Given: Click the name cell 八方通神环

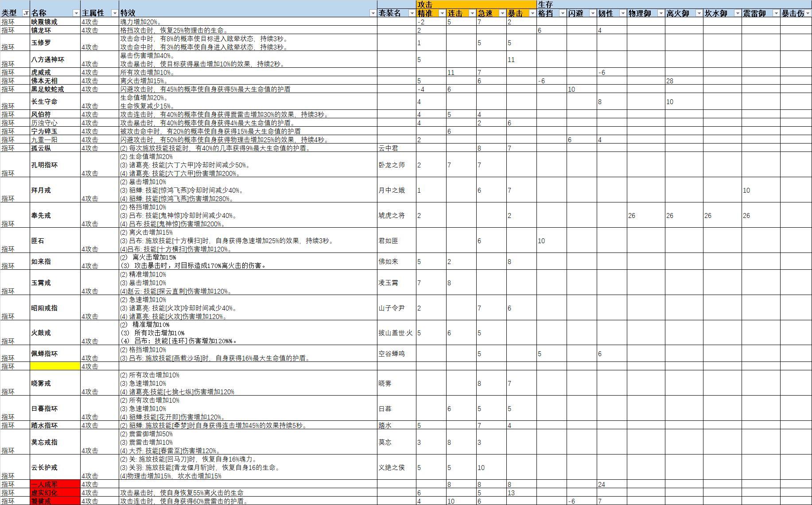Looking at the screenshot, I should click(x=55, y=60).
